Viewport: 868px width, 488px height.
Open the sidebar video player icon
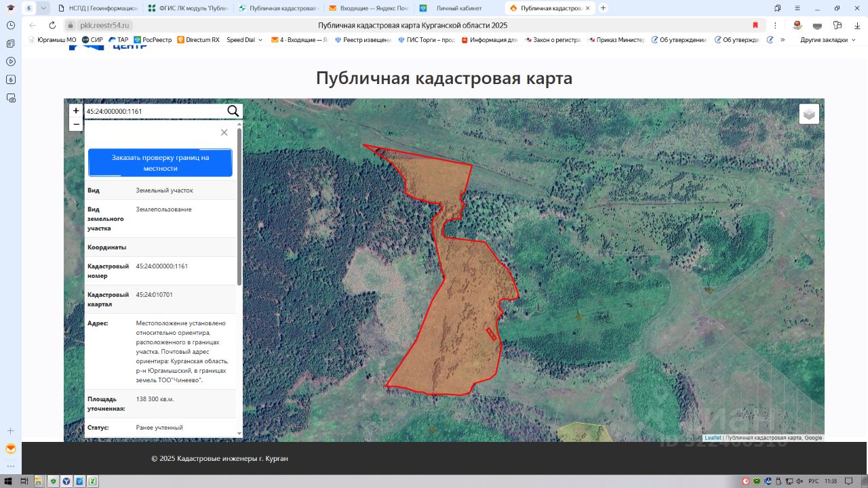[x=11, y=61]
